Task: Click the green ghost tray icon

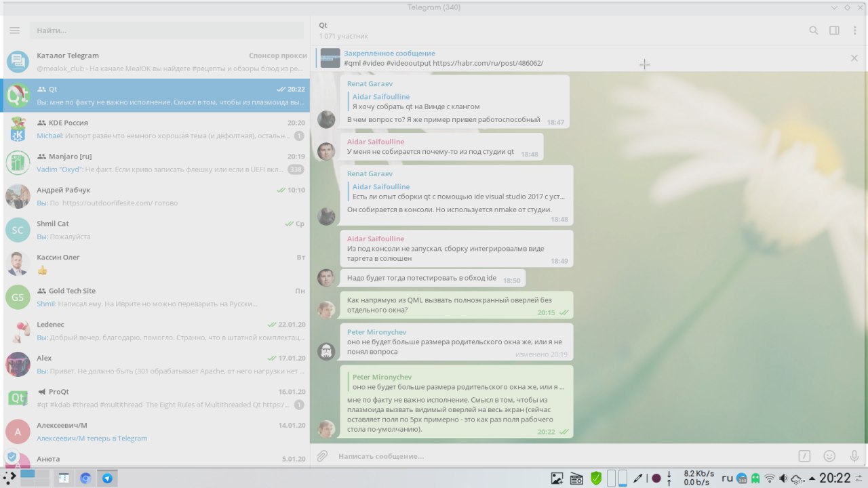Action: 755,478
